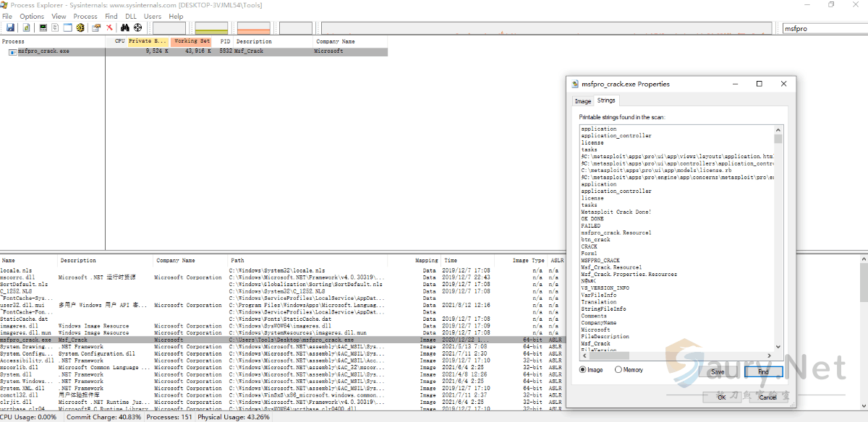Open the Options menu

point(32,16)
